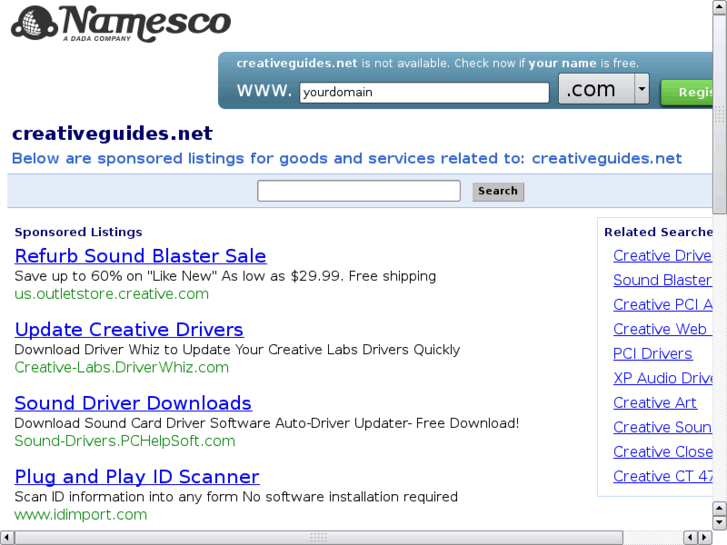Open the Sound Blaster related search
This screenshot has width=727, height=545.
coord(663,280)
